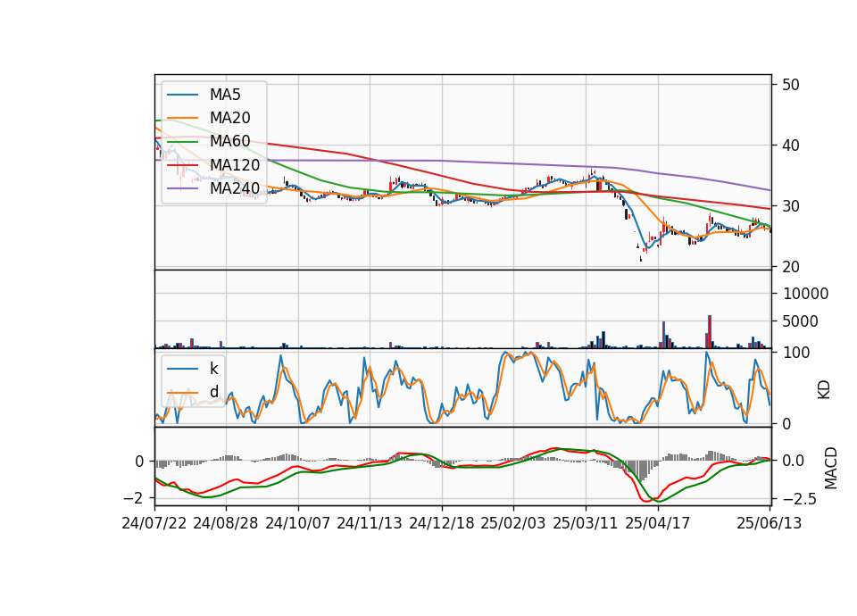The image size is (857, 616).
Task: Click the red MA120 legend line
Action: [x=182, y=165]
